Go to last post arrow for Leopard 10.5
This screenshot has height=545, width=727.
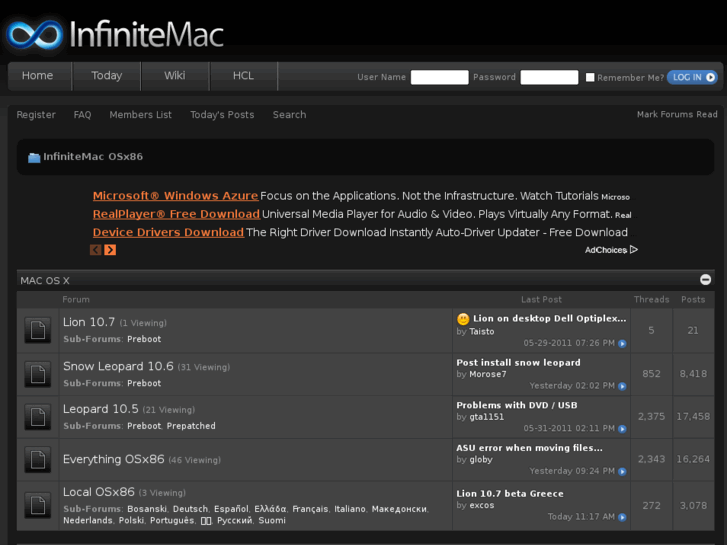(622, 429)
